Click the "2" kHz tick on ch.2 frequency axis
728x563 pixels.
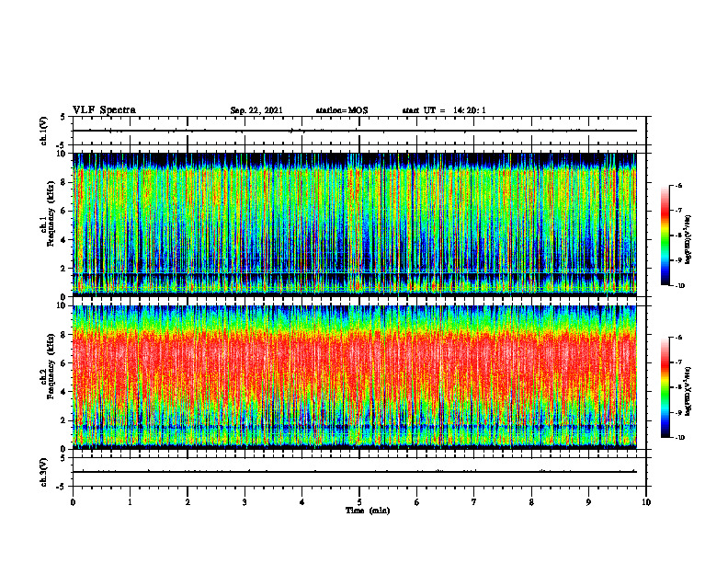pos(64,420)
